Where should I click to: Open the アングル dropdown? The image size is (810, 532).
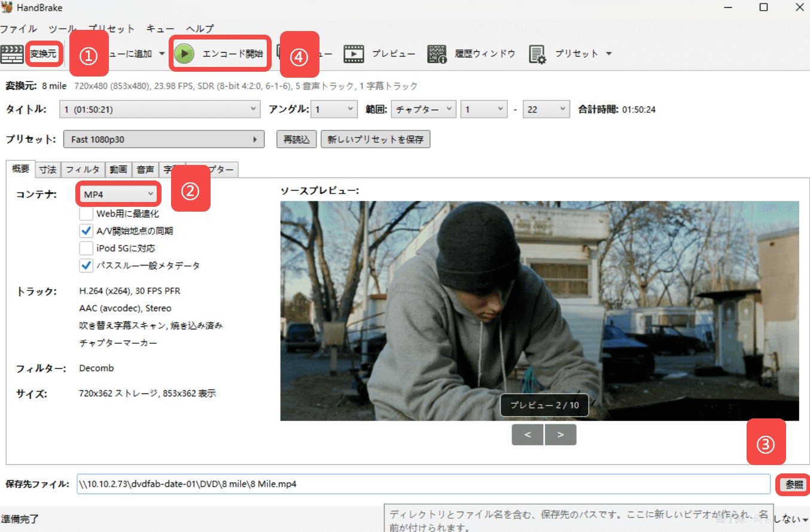[334, 109]
